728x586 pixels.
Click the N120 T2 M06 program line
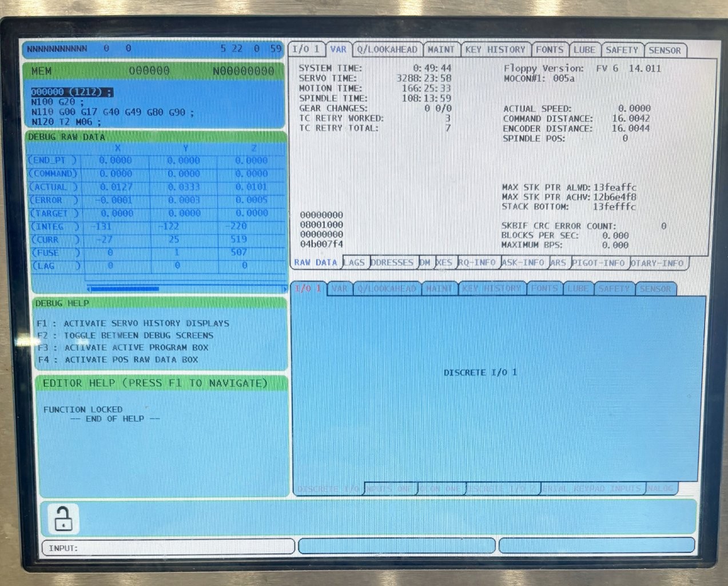[66, 122]
